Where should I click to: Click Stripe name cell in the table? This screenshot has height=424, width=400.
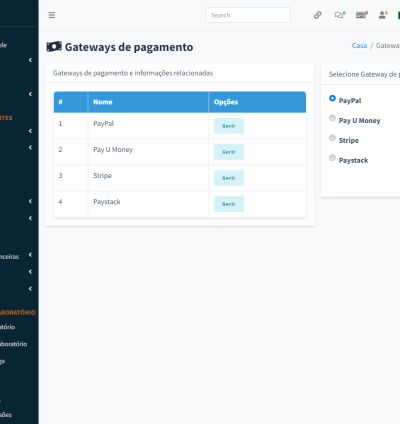tap(148, 178)
